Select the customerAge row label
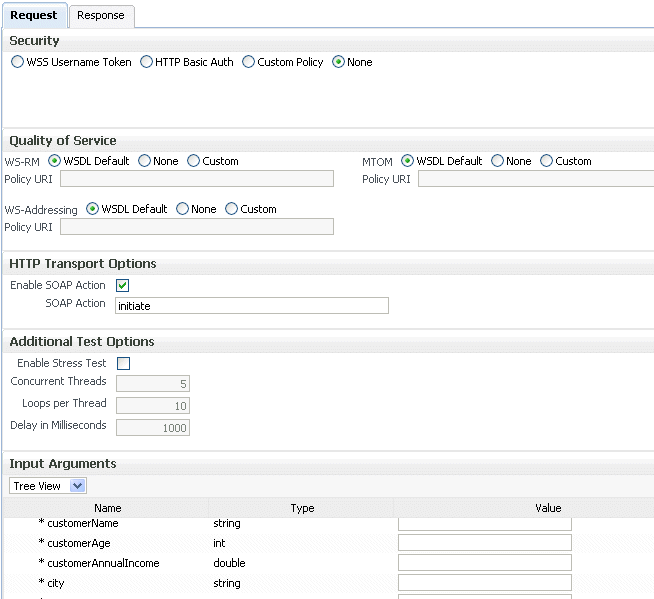This screenshot has width=654, height=599. pyautogui.click(x=79, y=544)
